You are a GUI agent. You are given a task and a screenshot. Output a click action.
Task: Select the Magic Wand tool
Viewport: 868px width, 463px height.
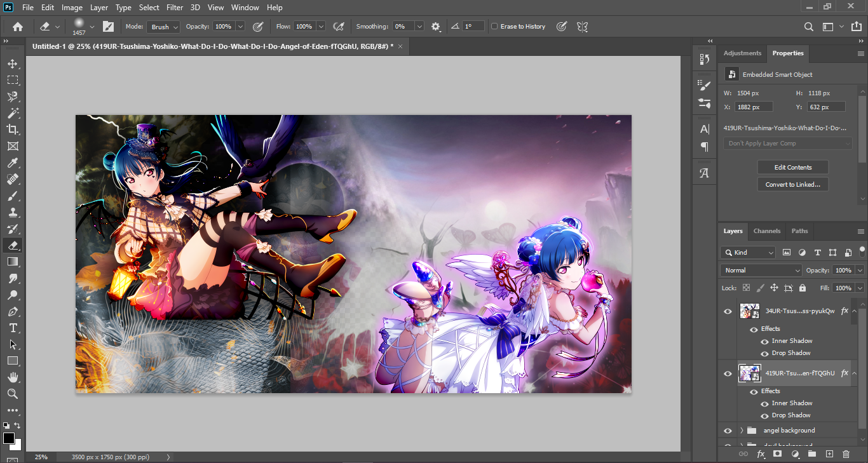[x=13, y=113]
